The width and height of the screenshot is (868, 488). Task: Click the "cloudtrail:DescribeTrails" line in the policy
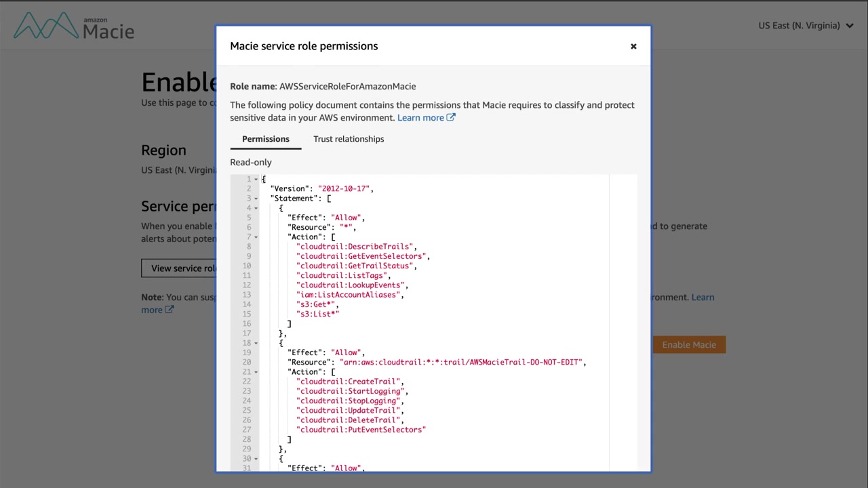tap(356, 247)
